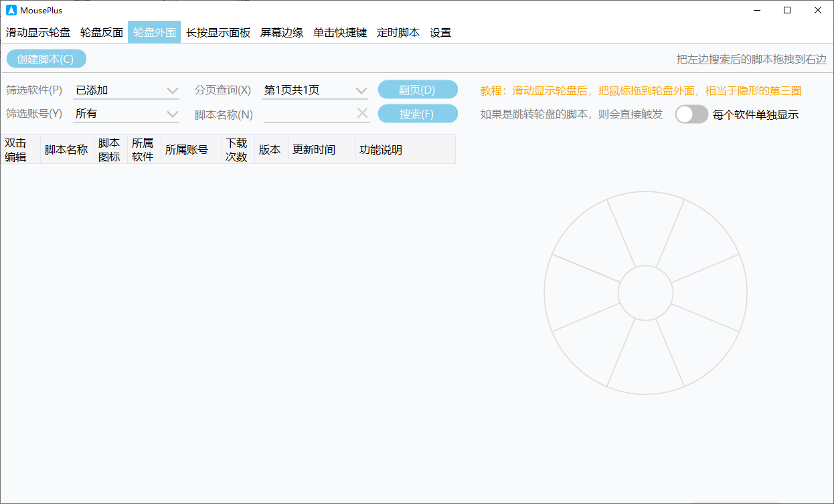Open the 单击快捷键 tab
Viewport: 834px width, 504px height.
(x=340, y=32)
